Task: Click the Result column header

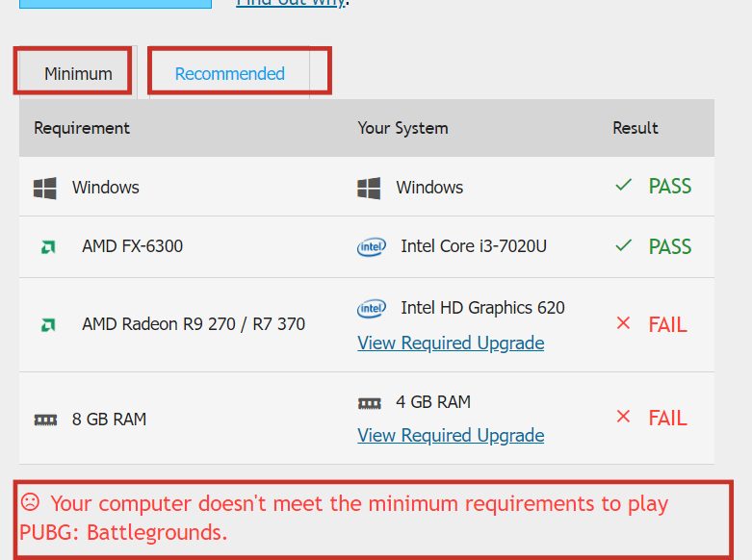Action: point(635,128)
